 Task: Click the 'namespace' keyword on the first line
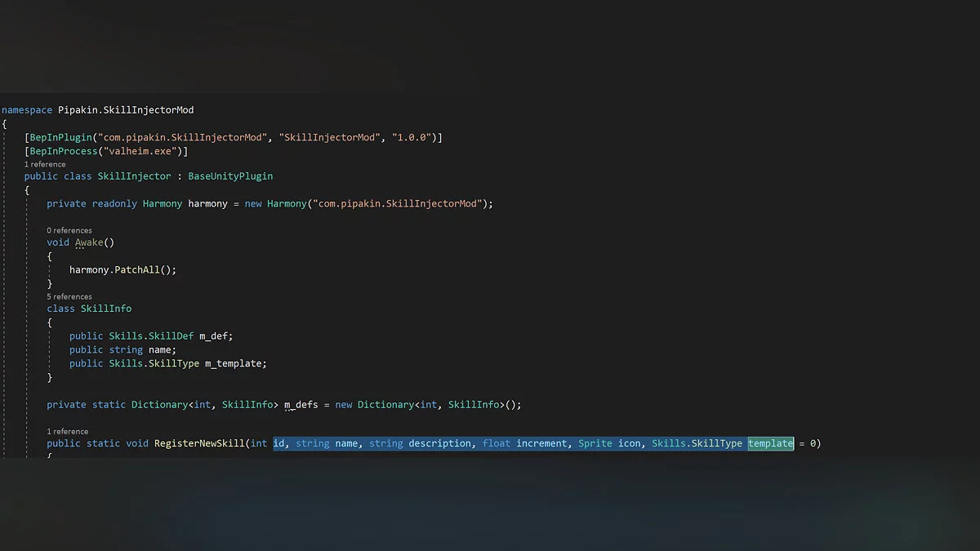[x=27, y=109]
